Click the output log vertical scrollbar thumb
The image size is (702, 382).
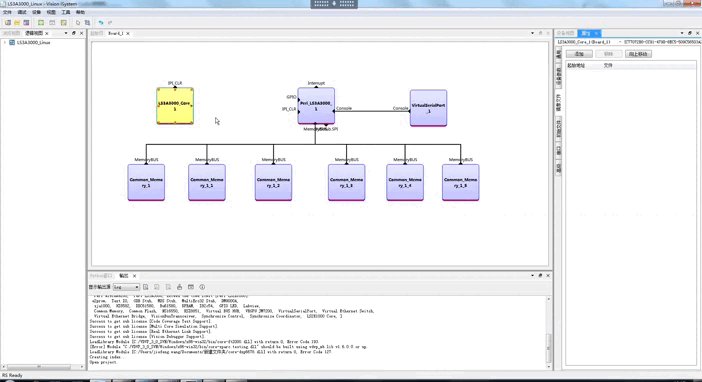(549, 348)
